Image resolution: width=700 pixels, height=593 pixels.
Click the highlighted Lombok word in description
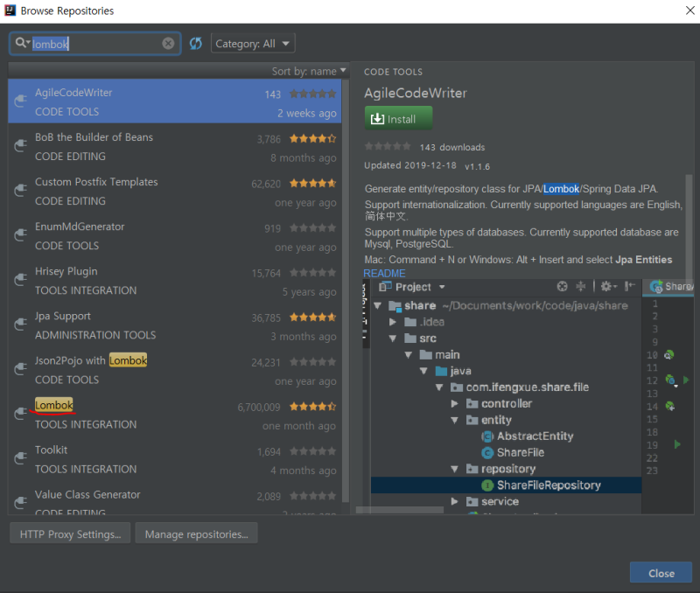point(561,189)
